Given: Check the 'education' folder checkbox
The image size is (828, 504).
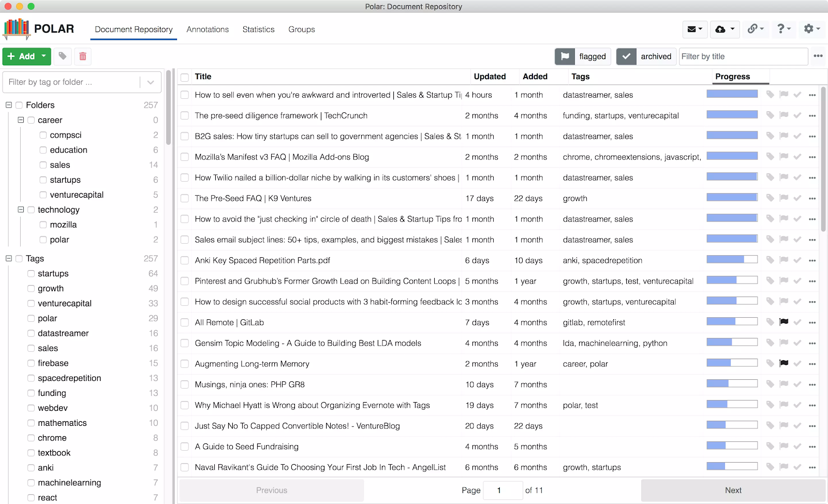Looking at the screenshot, I should coord(43,150).
